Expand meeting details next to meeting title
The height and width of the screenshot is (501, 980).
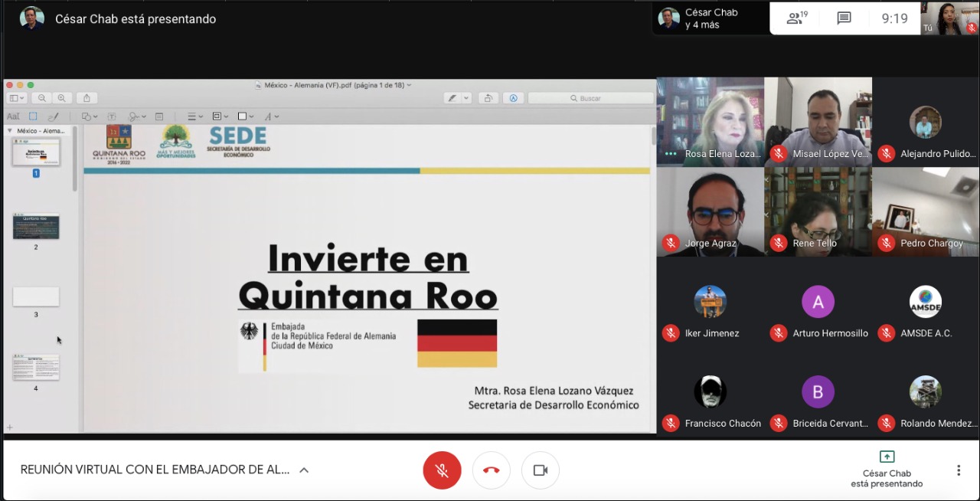point(304,470)
